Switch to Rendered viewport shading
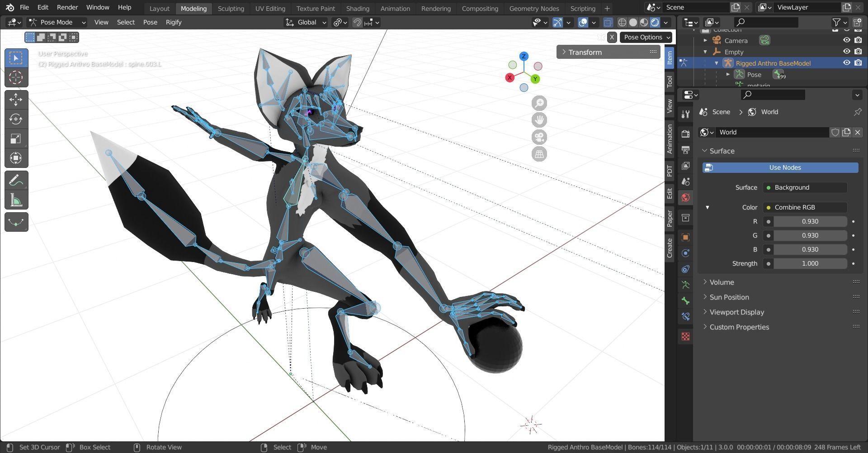 [x=655, y=22]
